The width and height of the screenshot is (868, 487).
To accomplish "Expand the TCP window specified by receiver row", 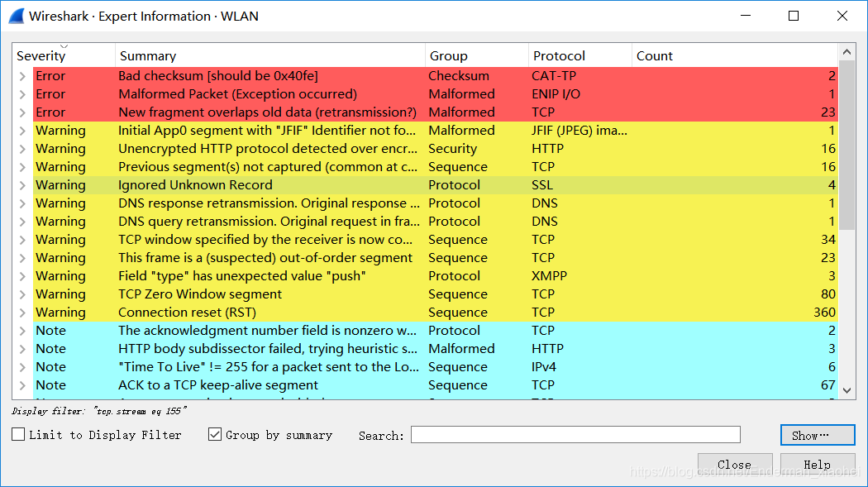I will coord(22,240).
